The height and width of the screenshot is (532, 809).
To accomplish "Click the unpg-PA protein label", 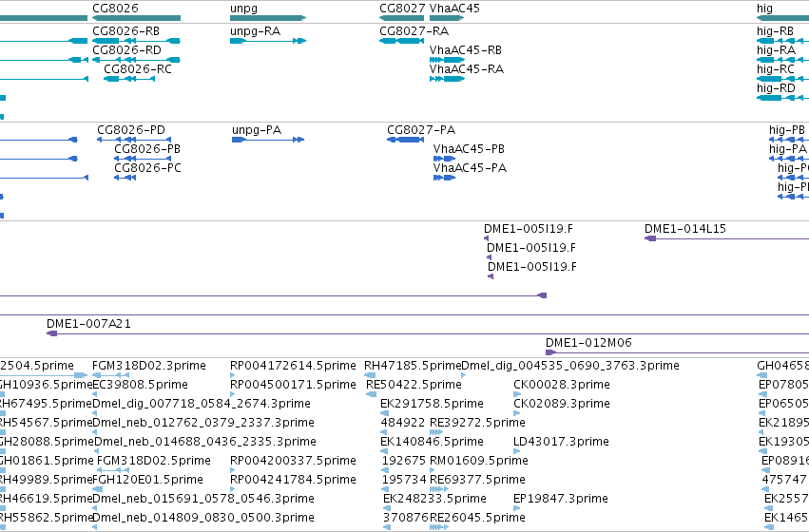I will 257,130.
